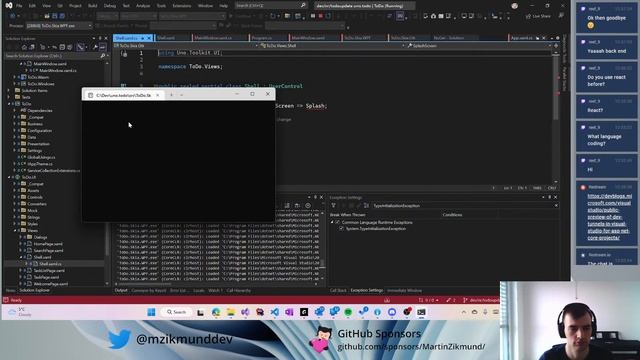Click the pending changes pencil in status bar
Screen dimensions: 640x360
(451, 300)
